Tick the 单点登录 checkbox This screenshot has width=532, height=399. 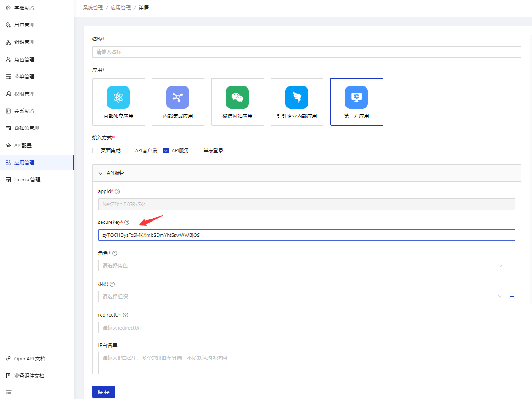197,151
